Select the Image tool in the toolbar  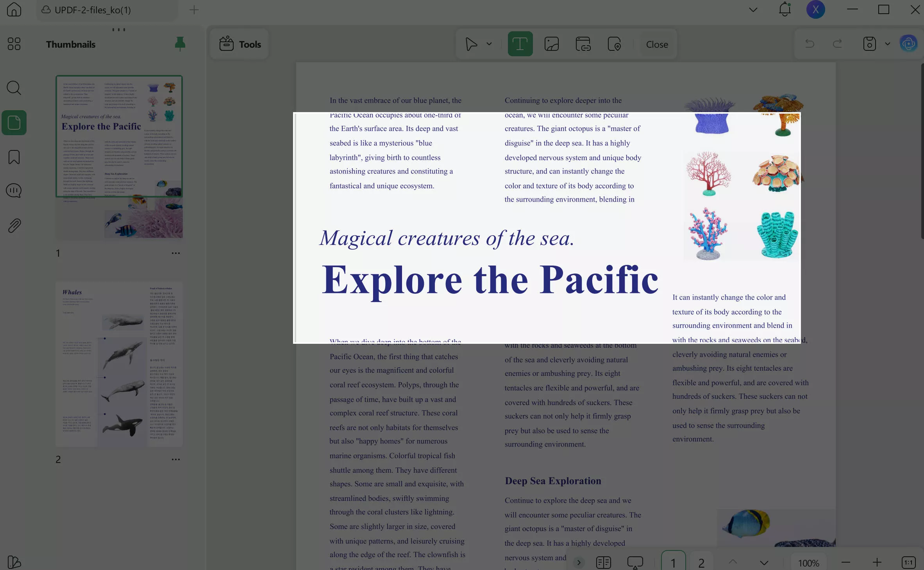point(551,44)
